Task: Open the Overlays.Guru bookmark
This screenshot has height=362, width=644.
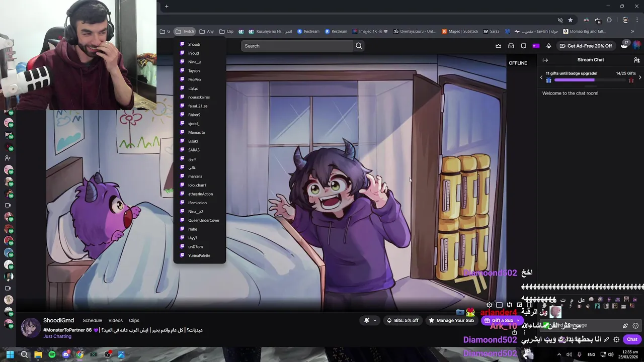Action: click(415, 31)
